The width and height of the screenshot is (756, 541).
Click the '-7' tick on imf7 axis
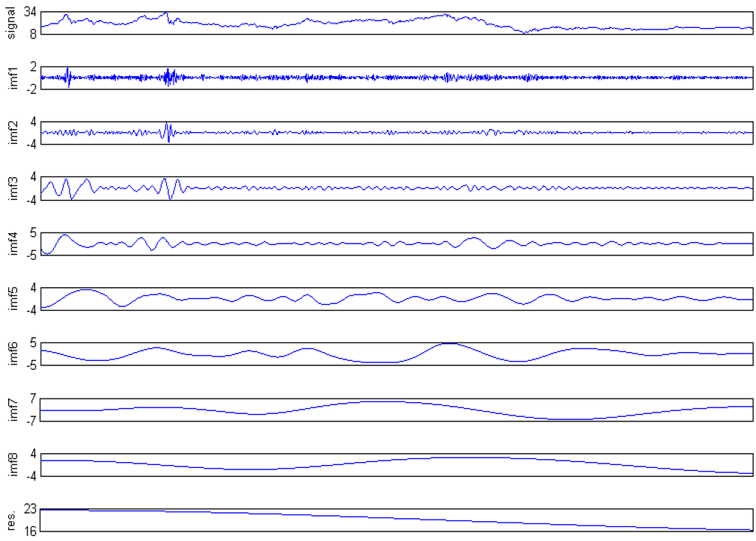coord(31,421)
